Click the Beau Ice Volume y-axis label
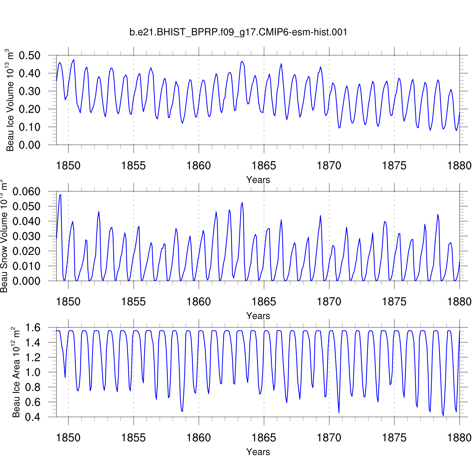The width and height of the screenshot is (476, 476). 10,100
